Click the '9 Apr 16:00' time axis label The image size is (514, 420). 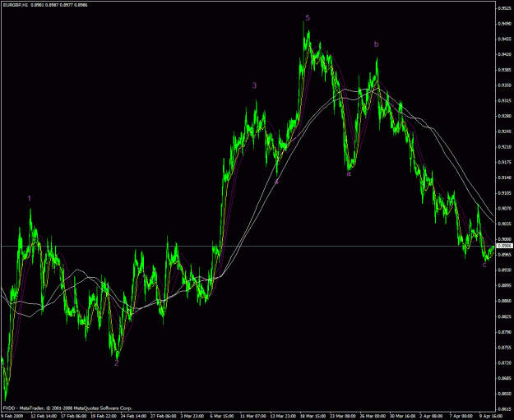coord(491,416)
